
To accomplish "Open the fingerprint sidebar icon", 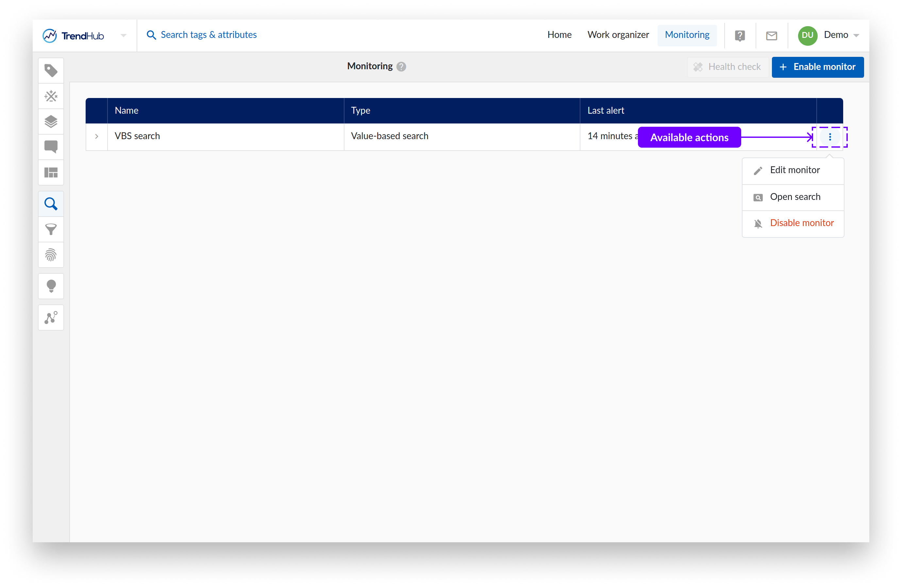I will point(51,254).
